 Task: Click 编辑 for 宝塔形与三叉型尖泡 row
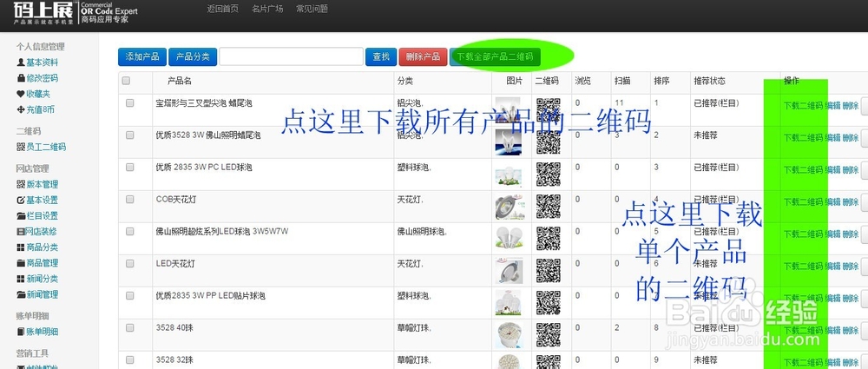tap(833, 105)
